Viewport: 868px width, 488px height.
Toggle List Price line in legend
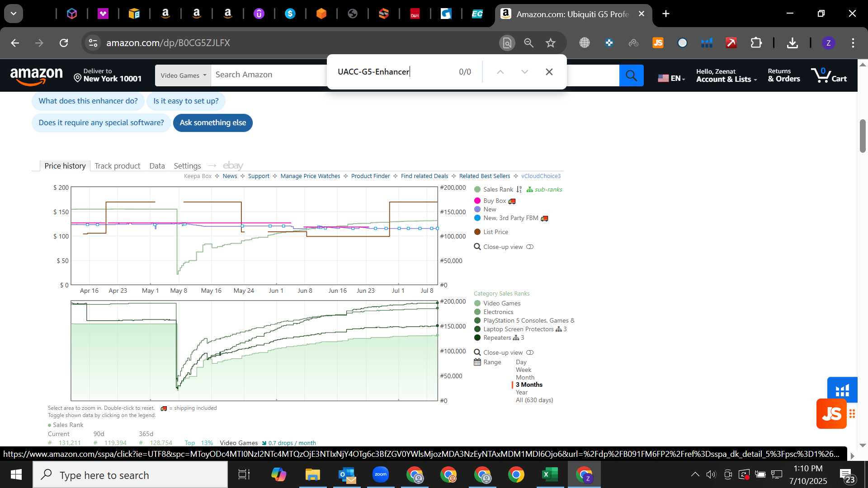tap(491, 232)
